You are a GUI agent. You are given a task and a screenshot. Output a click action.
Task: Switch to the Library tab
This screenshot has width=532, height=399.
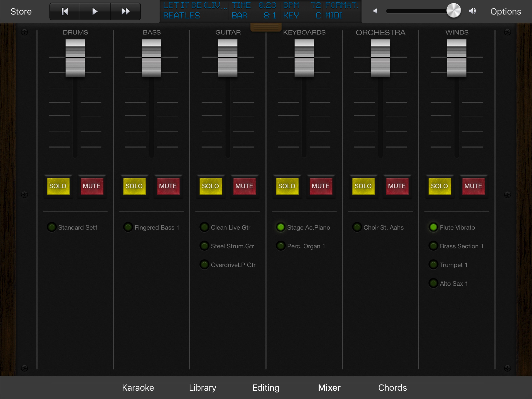pos(203,388)
